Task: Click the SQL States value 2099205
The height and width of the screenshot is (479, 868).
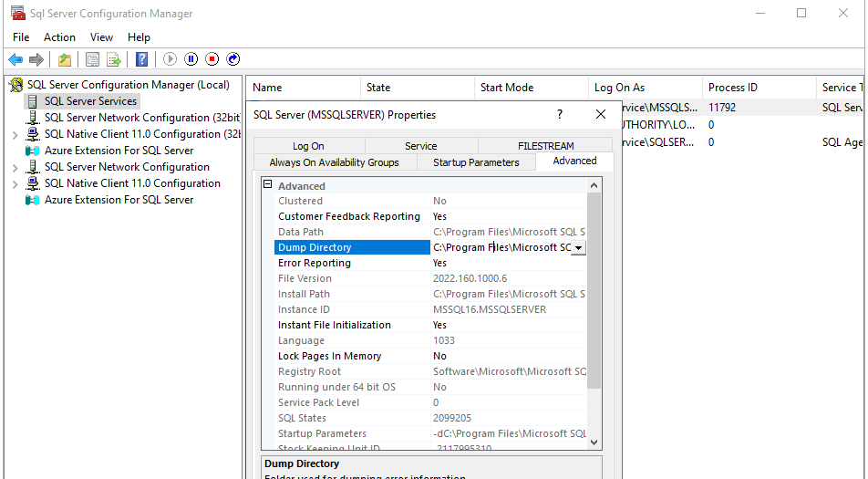Action: click(452, 418)
